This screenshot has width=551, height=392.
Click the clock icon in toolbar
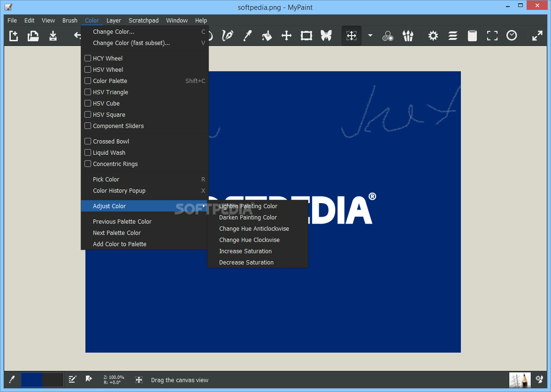click(512, 36)
